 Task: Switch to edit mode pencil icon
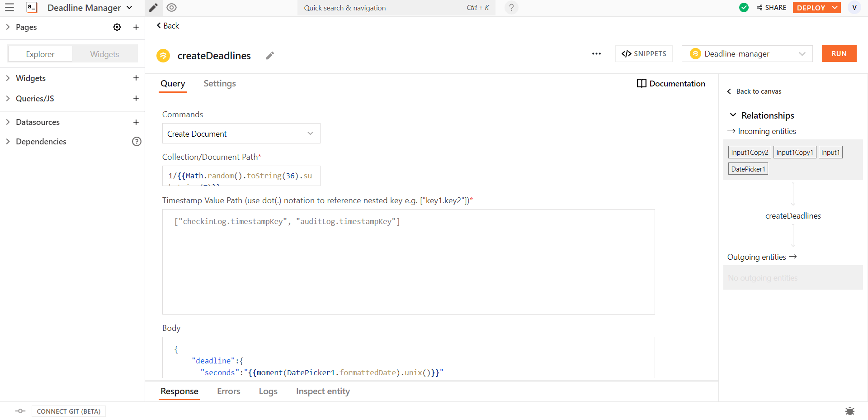(153, 8)
